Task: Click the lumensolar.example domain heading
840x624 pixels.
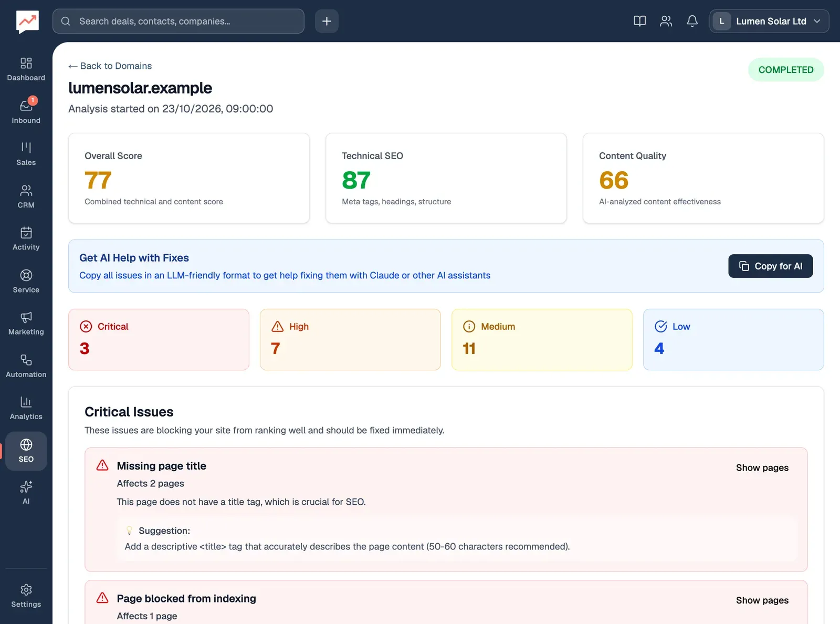Action: (x=140, y=88)
